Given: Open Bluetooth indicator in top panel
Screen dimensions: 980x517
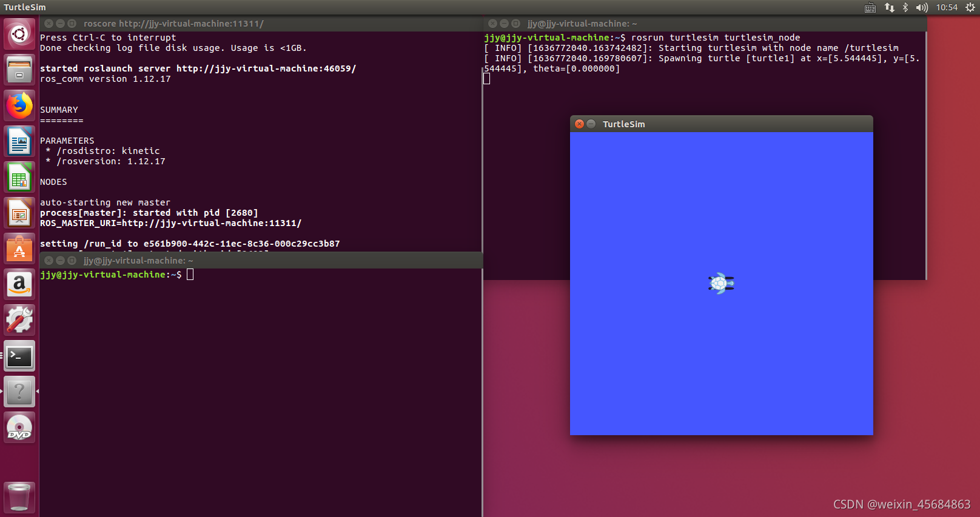Looking at the screenshot, I should click(905, 7).
